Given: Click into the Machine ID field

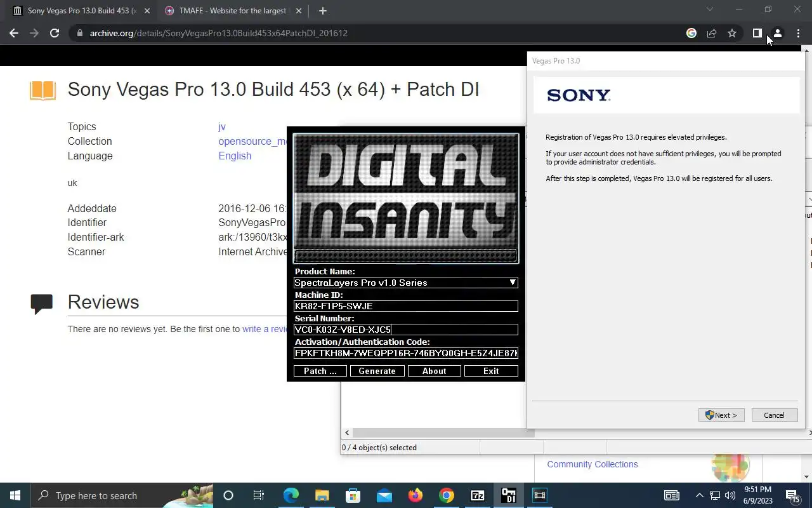Looking at the screenshot, I should (406, 306).
